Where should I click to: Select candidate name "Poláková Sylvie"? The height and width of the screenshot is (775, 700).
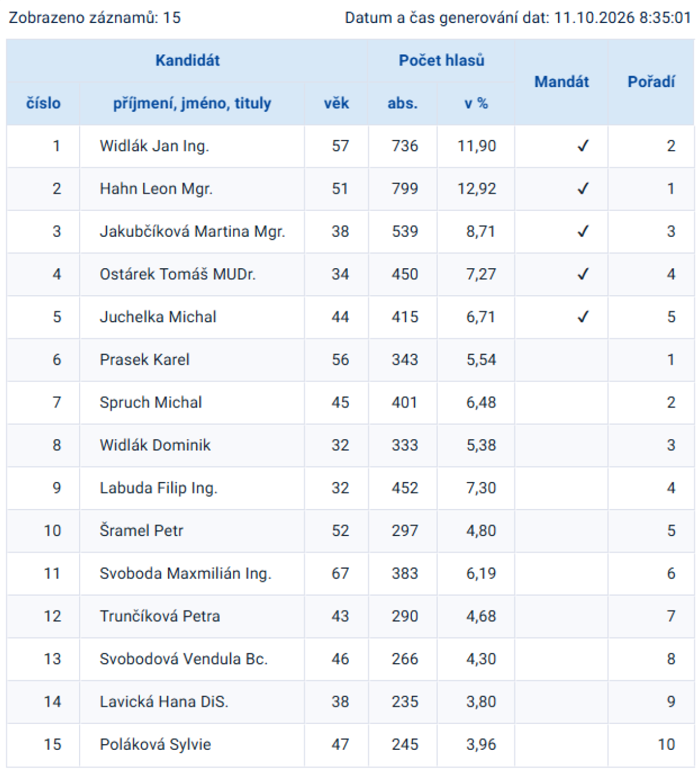pos(155,744)
